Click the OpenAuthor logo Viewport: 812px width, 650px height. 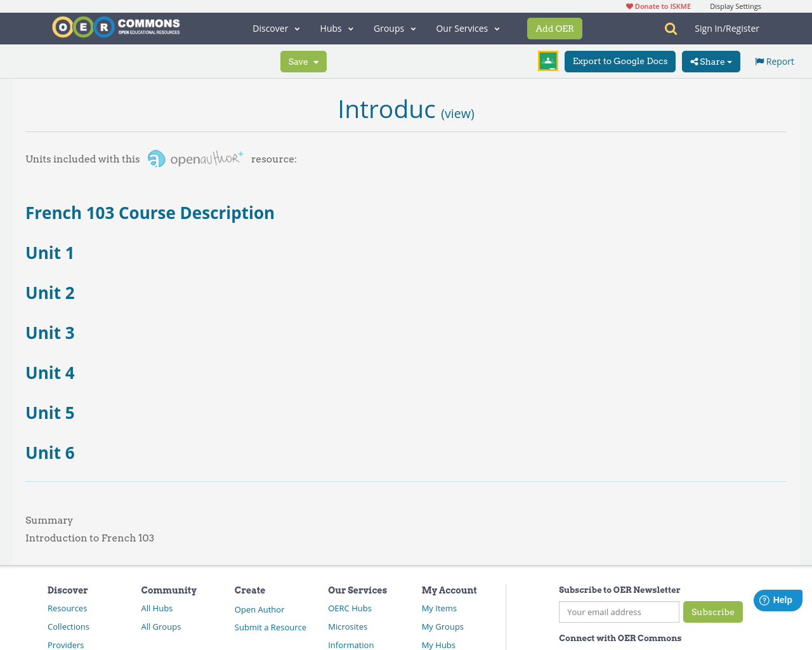coord(195,159)
